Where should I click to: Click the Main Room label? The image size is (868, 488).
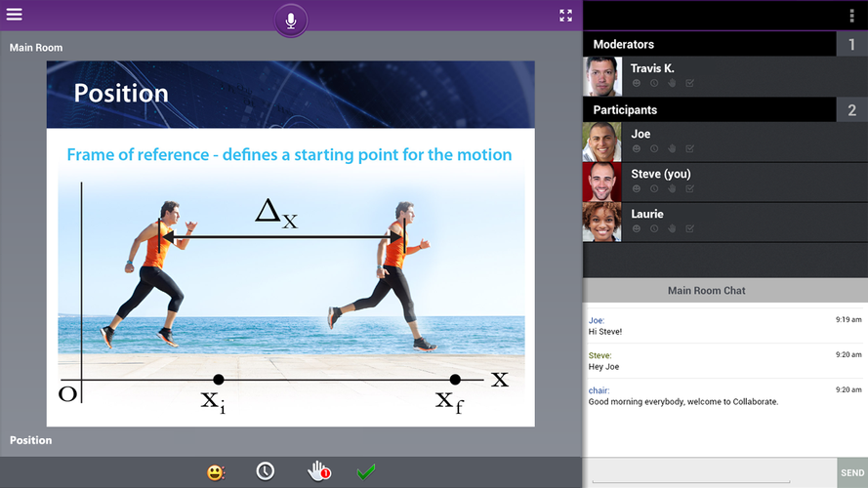pos(36,48)
